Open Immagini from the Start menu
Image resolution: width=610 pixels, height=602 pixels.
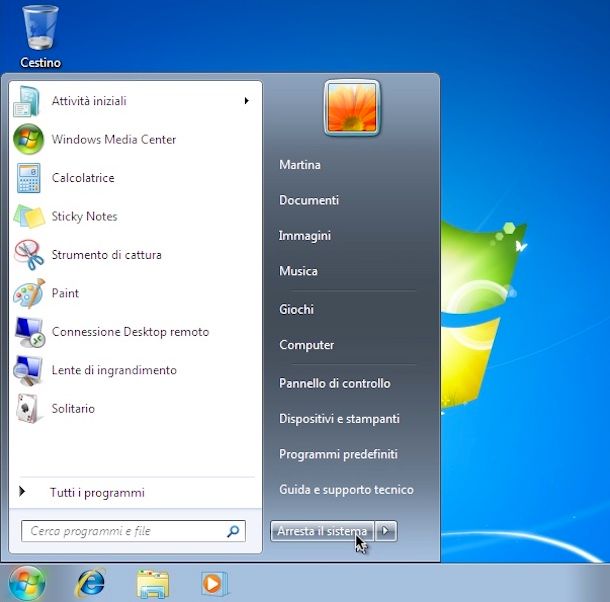(x=305, y=235)
